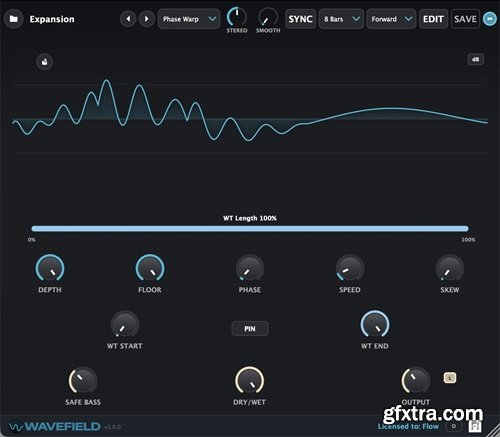Image resolution: width=500 pixels, height=437 pixels.
Task: Click the WAVEFIELD logo
Action: [55, 426]
